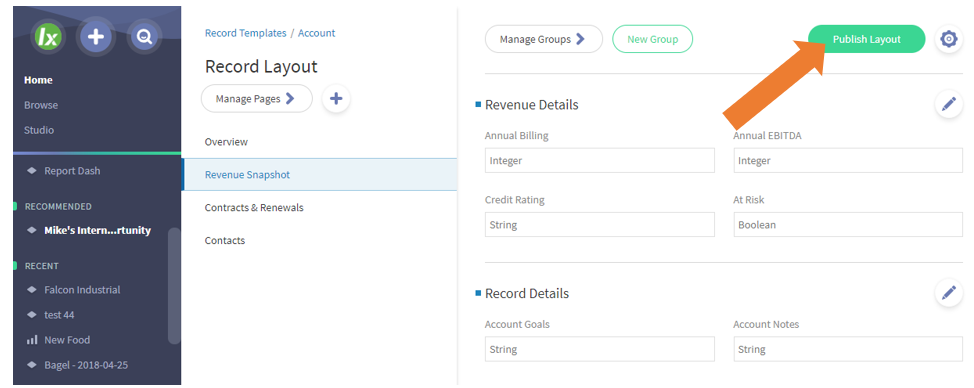
Task: Click the sidebar scrollbar
Action: click(174, 286)
